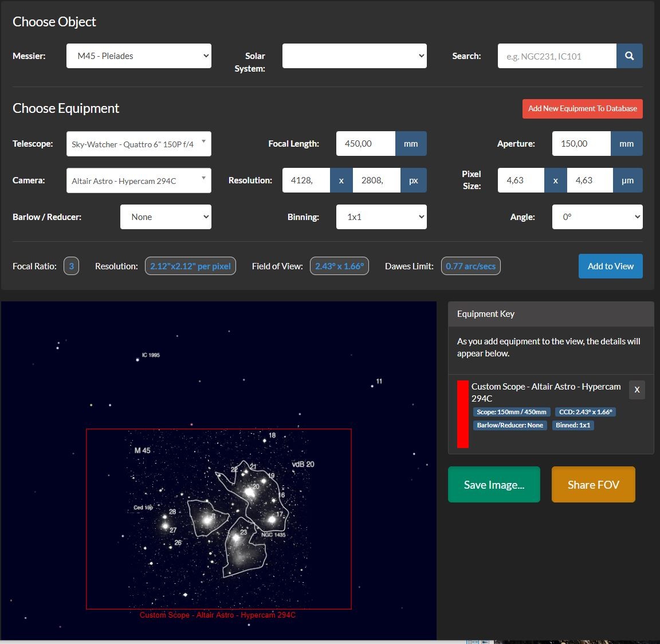Click the Scope: 150mm / 450mm tag
This screenshot has width=660, height=644.
(512, 412)
